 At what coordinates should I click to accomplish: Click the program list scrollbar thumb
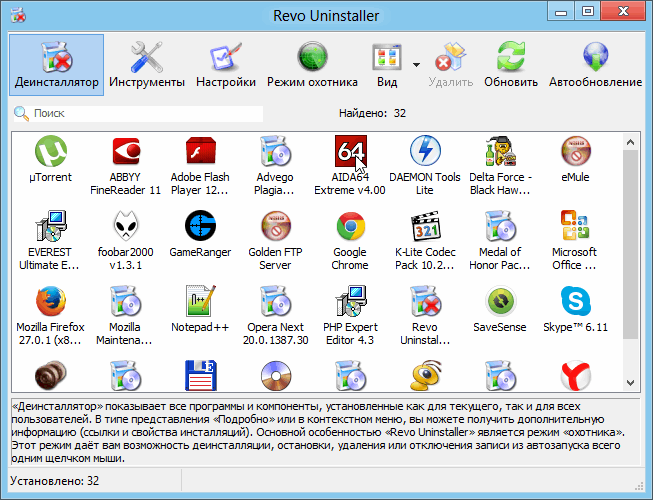tap(631, 245)
